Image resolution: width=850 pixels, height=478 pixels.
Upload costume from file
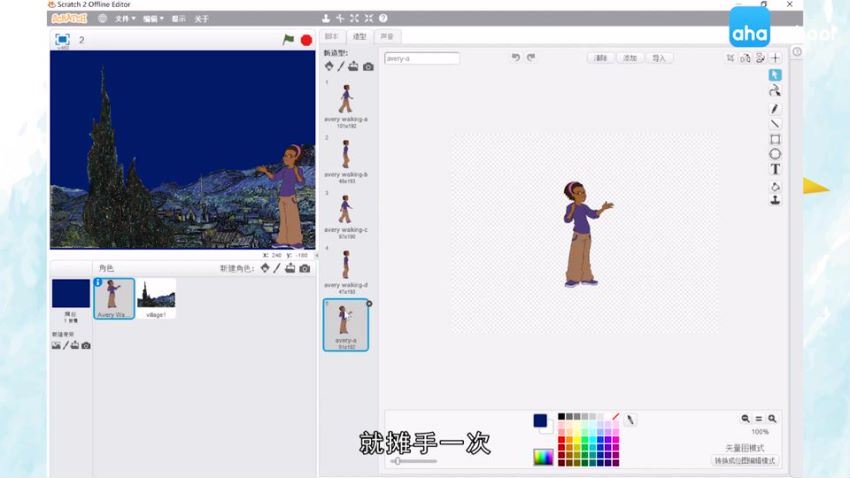click(x=353, y=66)
